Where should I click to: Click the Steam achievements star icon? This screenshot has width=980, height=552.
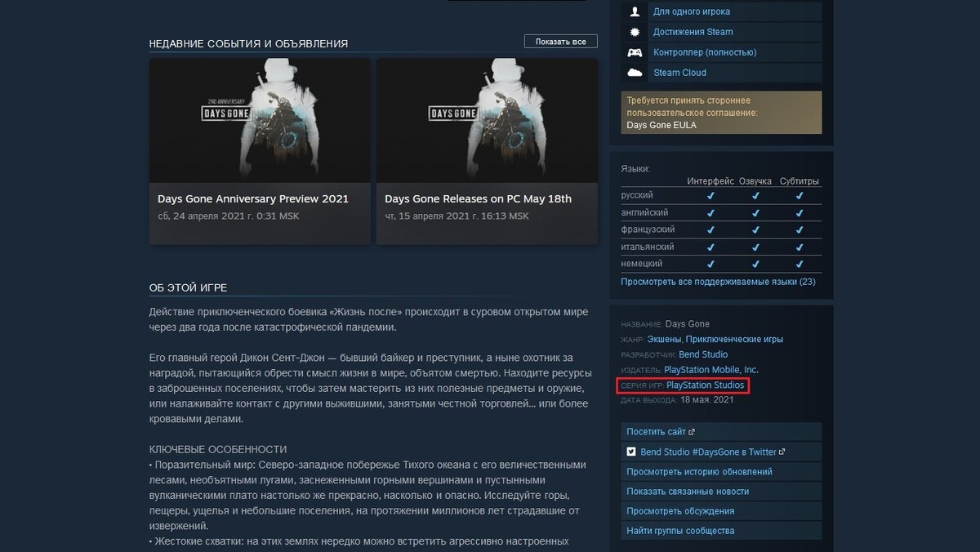click(635, 32)
